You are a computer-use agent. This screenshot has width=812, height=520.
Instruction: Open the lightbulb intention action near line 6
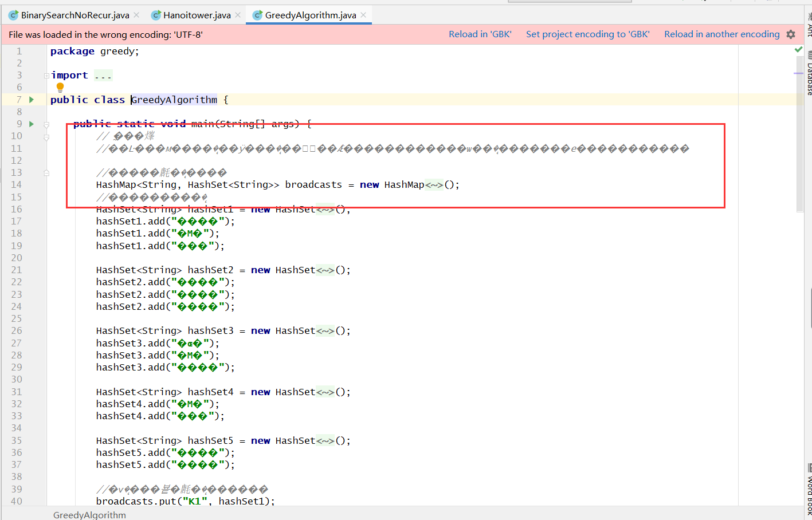(x=60, y=87)
